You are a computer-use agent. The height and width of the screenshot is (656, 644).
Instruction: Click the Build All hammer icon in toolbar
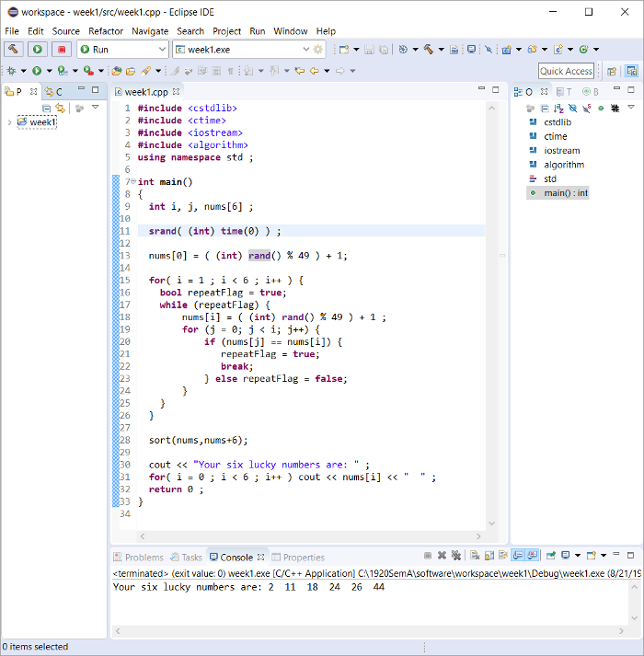pos(428,50)
